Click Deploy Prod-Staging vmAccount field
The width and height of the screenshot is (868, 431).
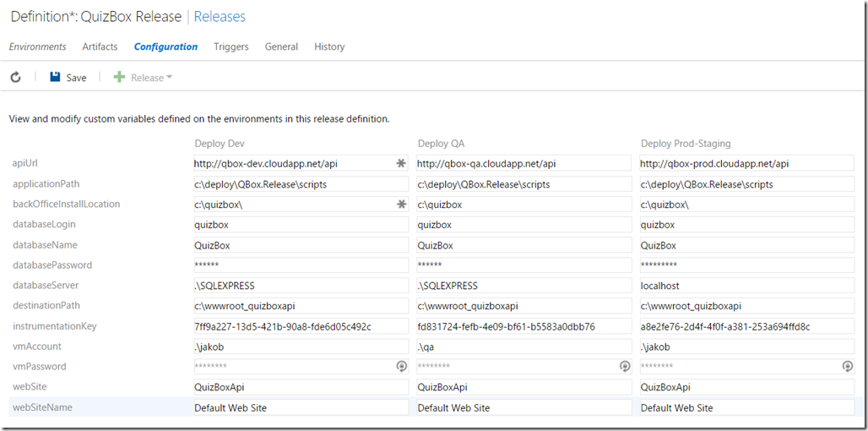(746, 346)
